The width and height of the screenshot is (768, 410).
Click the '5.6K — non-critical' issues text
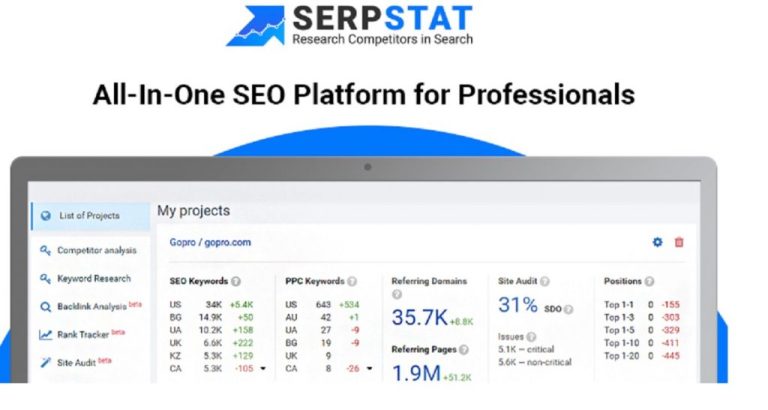click(x=535, y=362)
